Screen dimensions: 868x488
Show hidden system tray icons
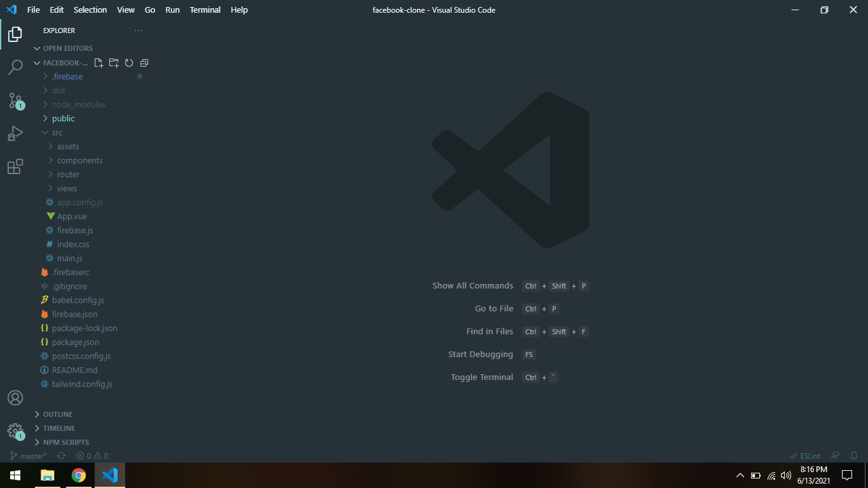(740, 475)
